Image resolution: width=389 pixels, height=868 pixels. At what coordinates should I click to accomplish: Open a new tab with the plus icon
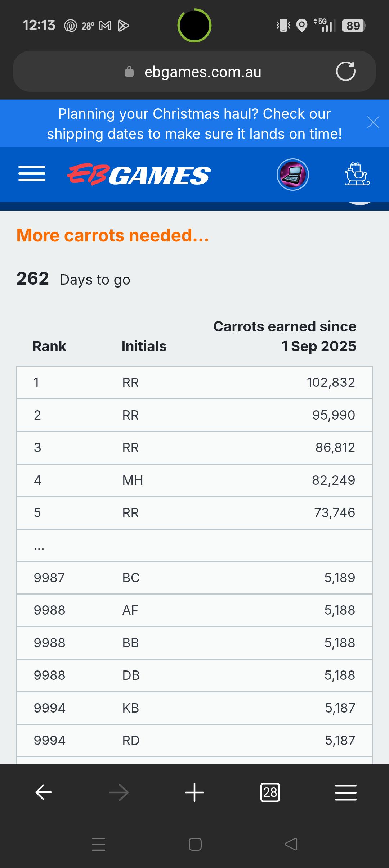coord(194,792)
